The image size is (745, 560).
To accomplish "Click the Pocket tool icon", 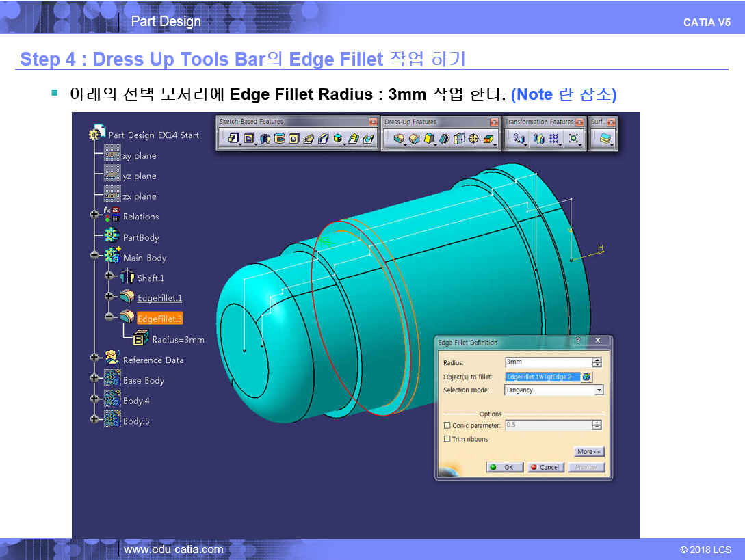I will click(249, 139).
